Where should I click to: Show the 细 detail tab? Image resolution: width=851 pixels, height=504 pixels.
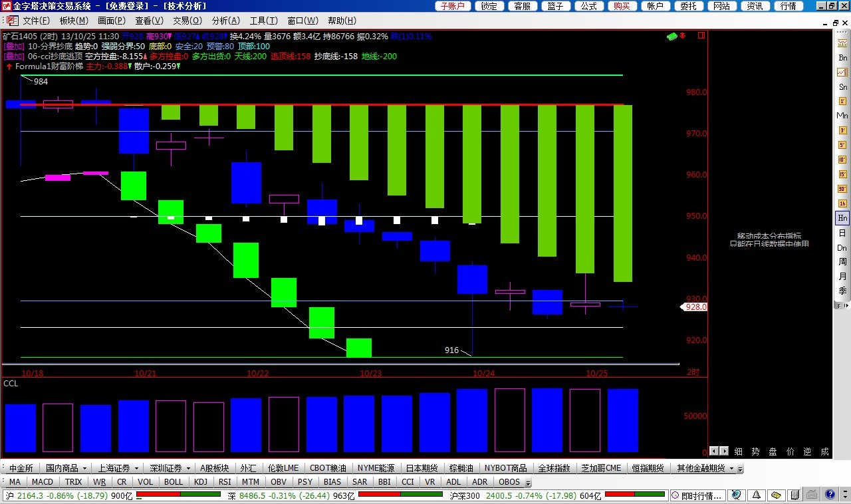tap(738, 451)
